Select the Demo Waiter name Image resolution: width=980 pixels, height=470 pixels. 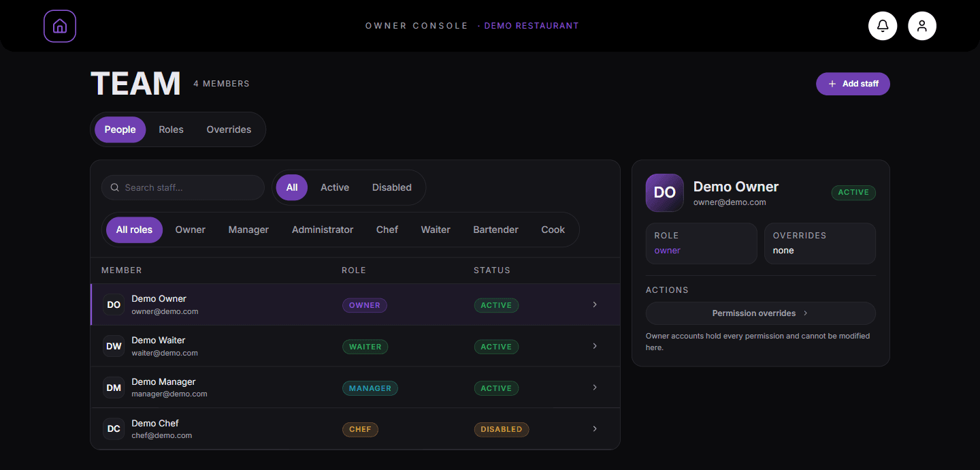pyautogui.click(x=158, y=340)
